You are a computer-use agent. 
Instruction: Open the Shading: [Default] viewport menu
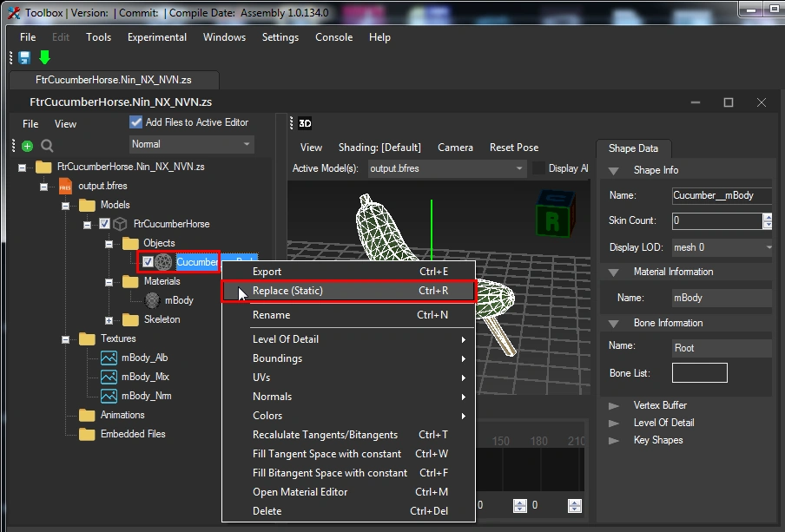pos(379,148)
